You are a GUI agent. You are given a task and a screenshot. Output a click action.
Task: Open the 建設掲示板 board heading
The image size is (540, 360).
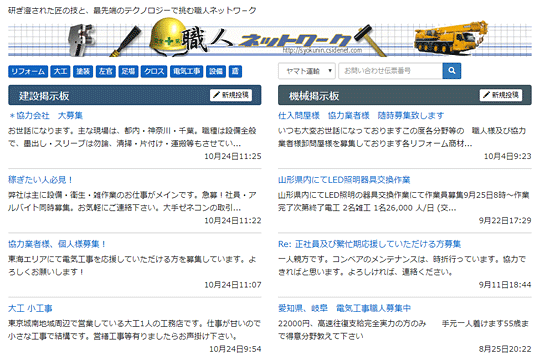44,96
